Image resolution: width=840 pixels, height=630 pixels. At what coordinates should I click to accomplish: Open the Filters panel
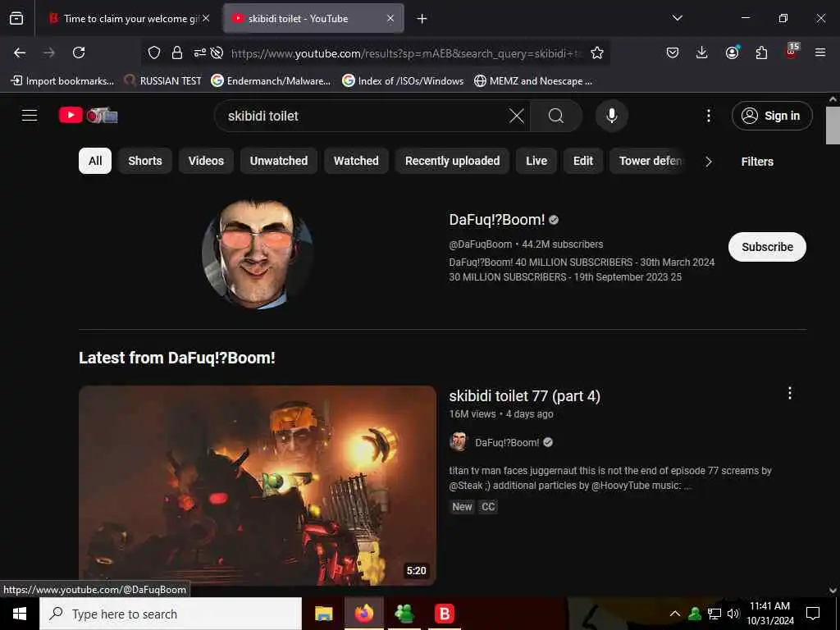pos(757,162)
